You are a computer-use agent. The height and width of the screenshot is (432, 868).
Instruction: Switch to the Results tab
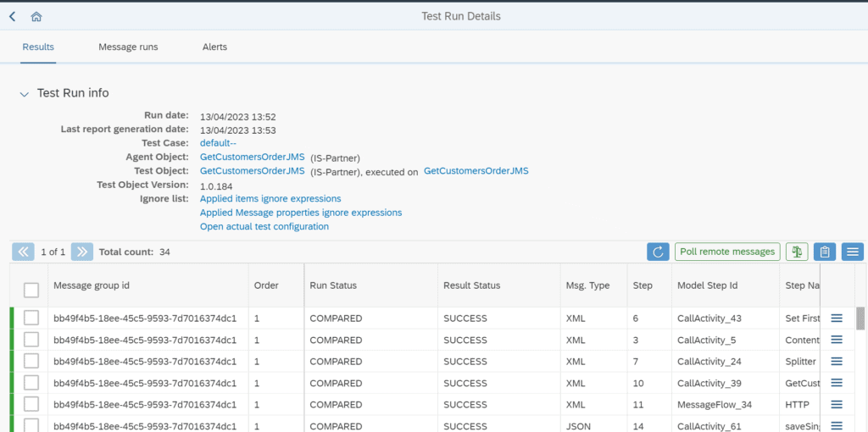[x=38, y=47]
